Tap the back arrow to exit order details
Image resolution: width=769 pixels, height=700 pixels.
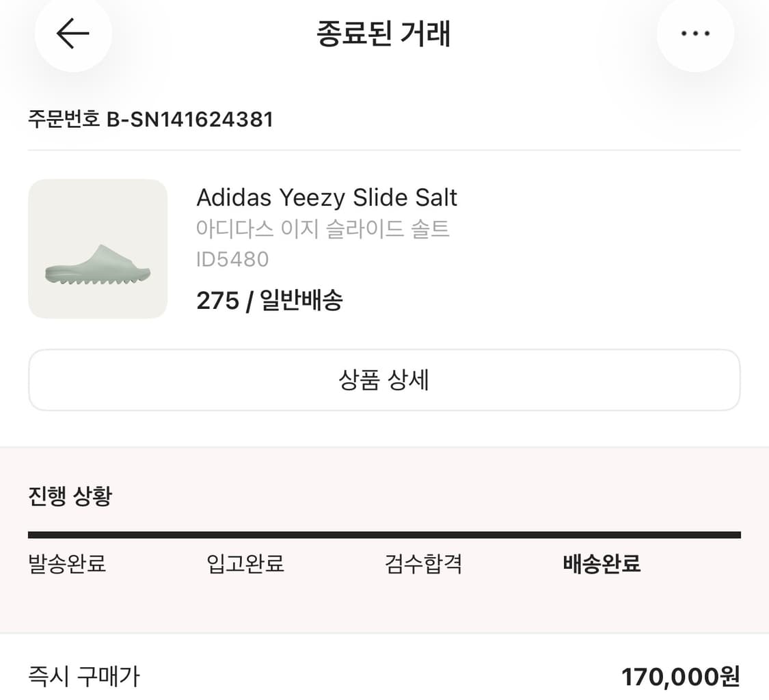pyautogui.click(x=72, y=33)
